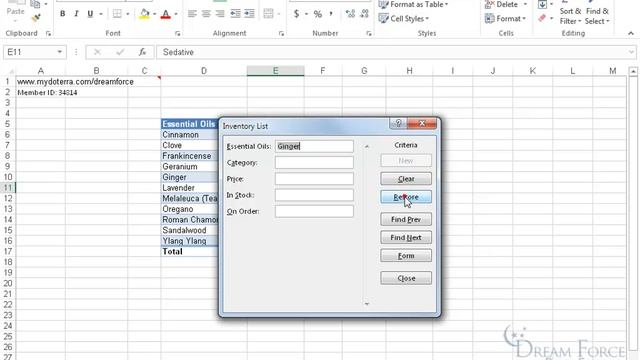640x360 pixels.
Task: Open Sort & Filter dropdown
Action: click(x=571, y=16)
